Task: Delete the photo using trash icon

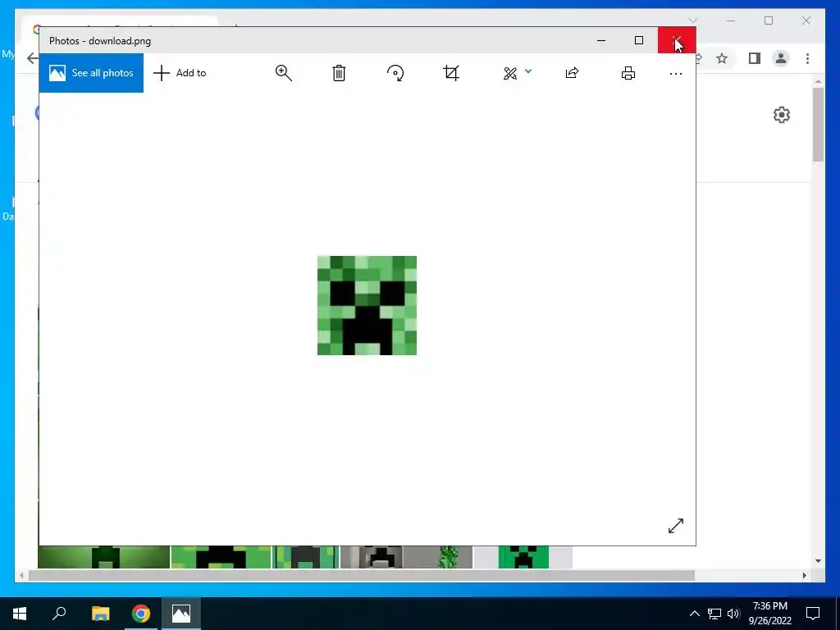Action: coord(339,73)
